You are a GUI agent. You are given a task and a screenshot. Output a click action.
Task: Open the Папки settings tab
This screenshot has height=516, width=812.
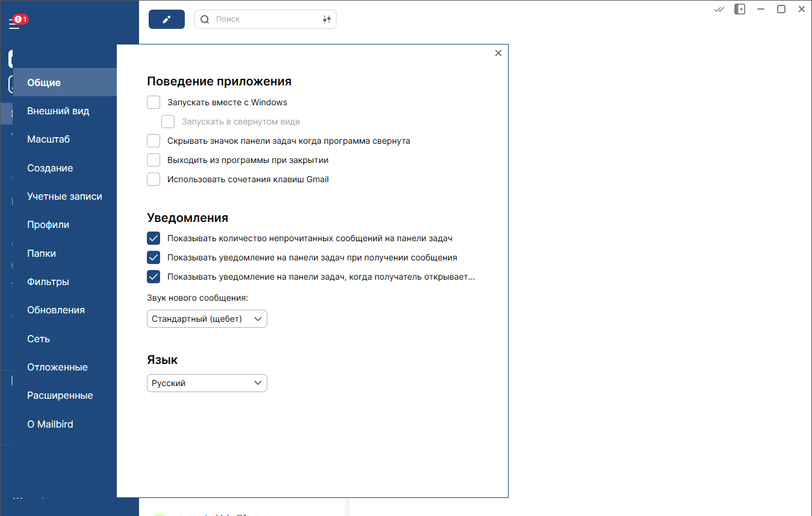tap(65, 253)
